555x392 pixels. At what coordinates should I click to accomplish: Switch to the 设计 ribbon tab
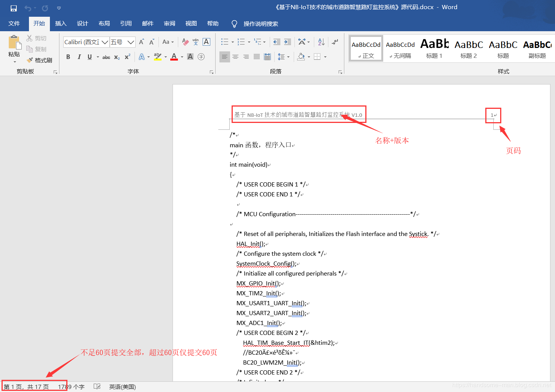[83, 24]
